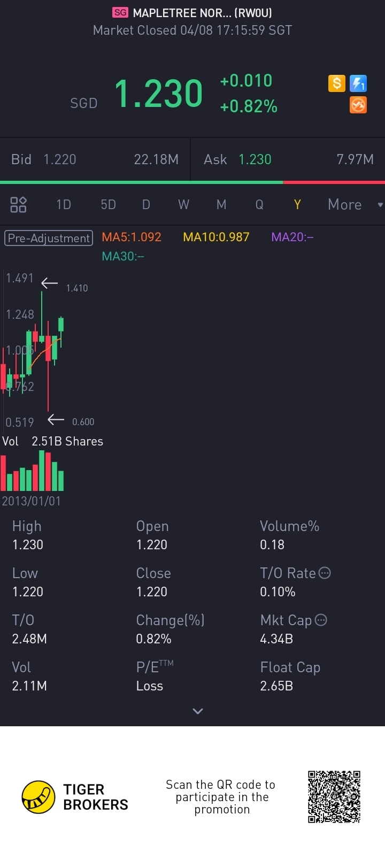Tap the Ask price 1.230

coord(255,159)
